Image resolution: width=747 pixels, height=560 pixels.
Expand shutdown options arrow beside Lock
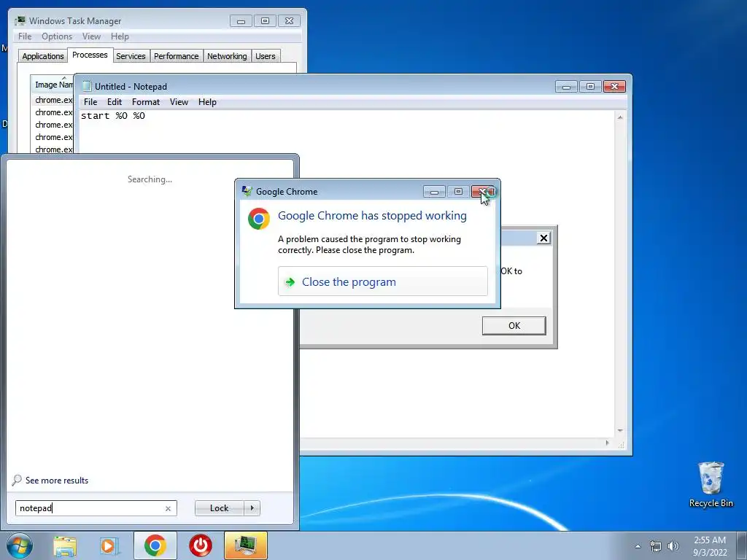pyautogui.click(x=252, y=508)
